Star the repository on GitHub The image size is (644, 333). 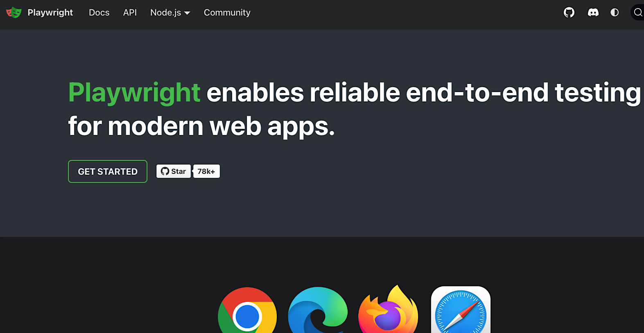tap(173, 171)
